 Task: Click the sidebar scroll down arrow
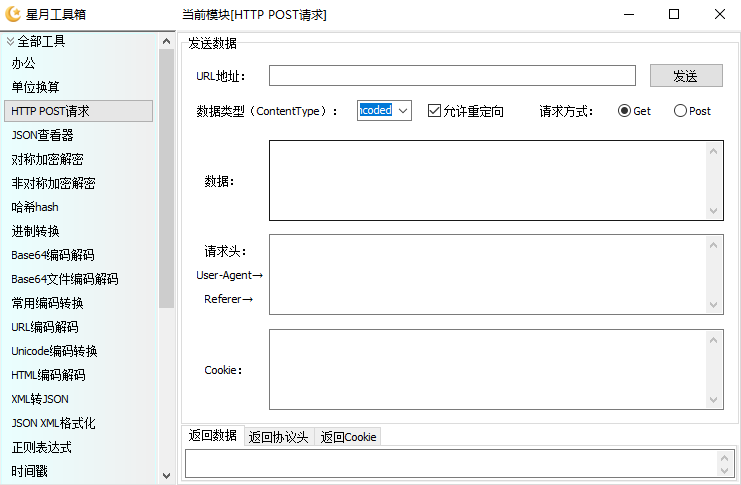click(166, 476)
